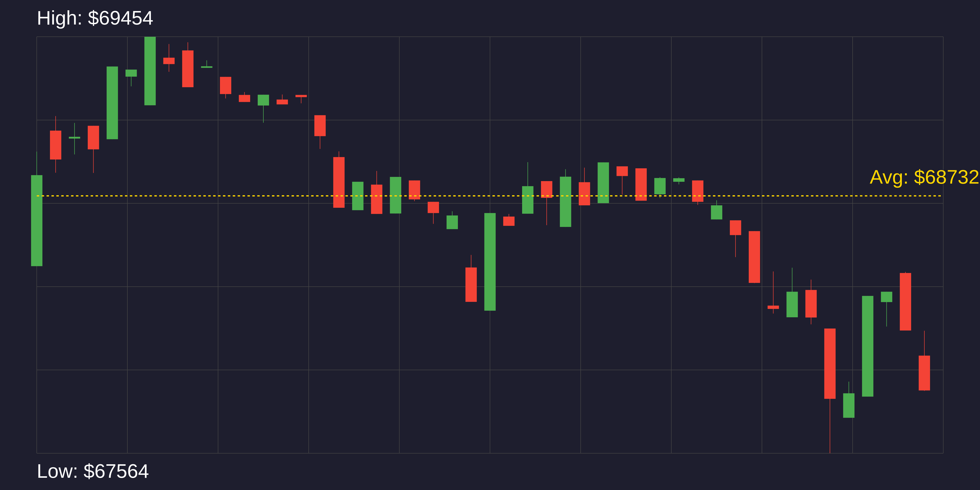Click the tallest green candle in the chart's middle
The height and width of the screenshot is (490, 980).
490,262
